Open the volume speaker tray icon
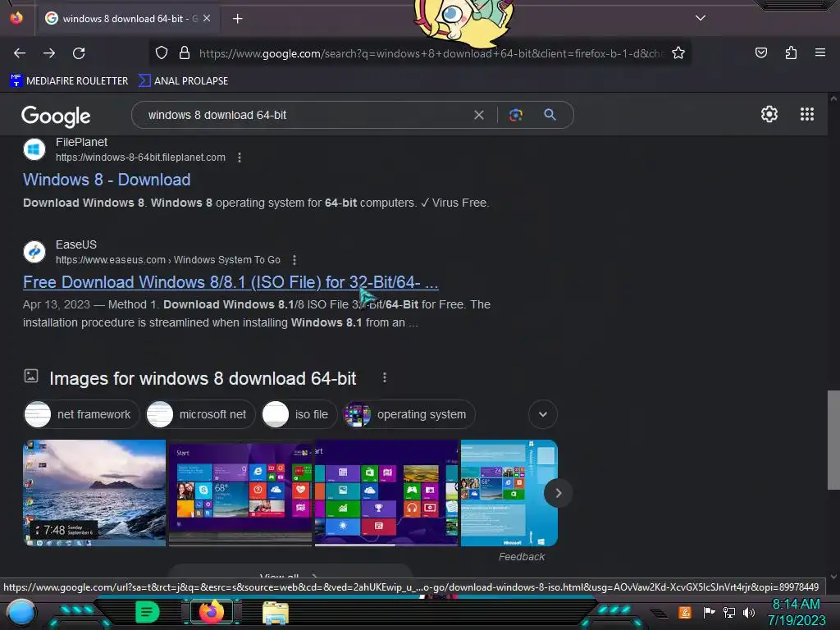 [x=748, y=612]
